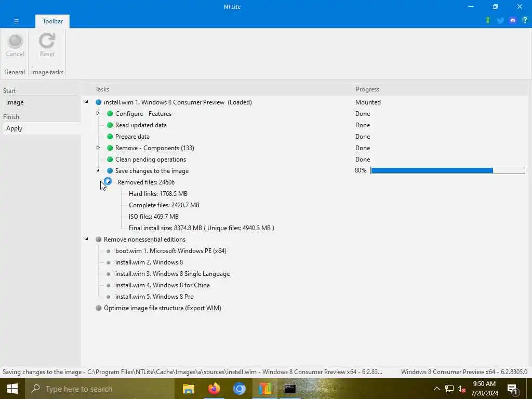This screenshot has height=399, width=532.
Task: Select the Removed files: 24606 row
Action: pos(146,182)
